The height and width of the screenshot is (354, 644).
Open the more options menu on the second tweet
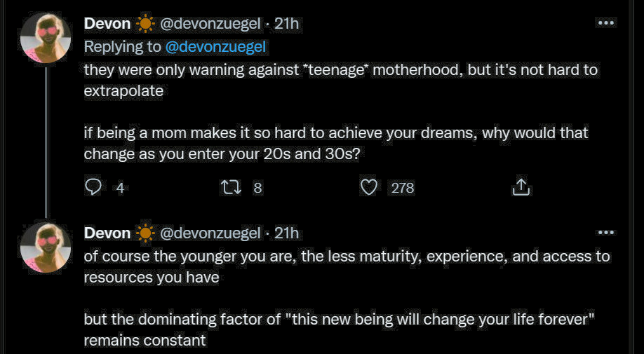(x=605, y=232)
